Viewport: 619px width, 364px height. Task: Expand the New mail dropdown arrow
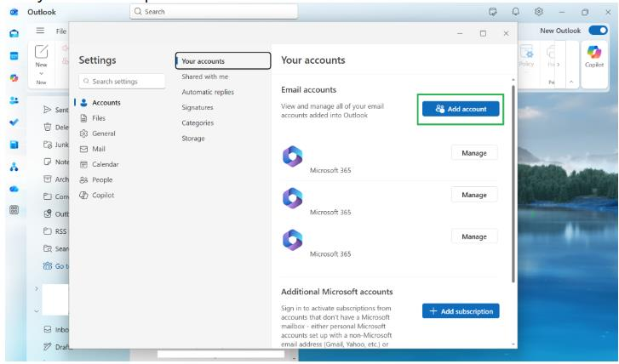click(x=41, y=73)
